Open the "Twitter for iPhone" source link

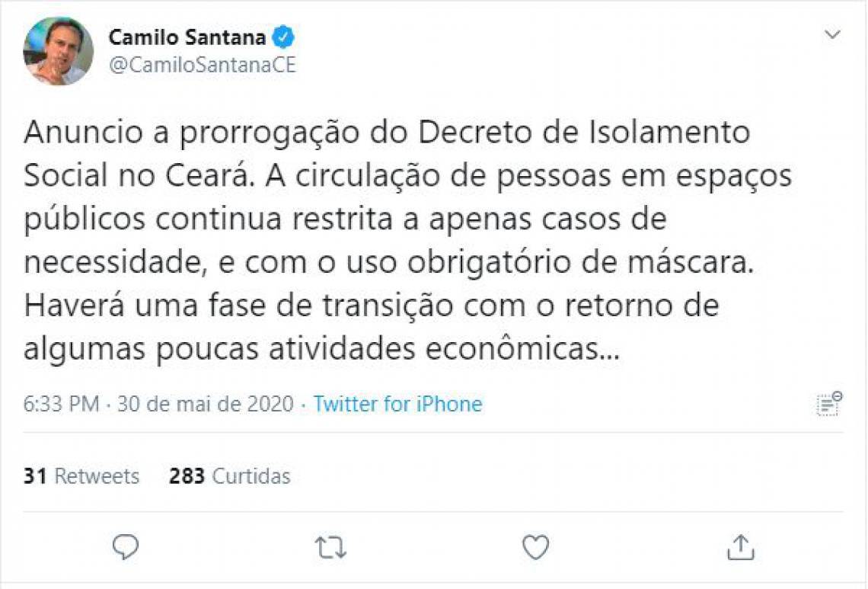tap(396, 405)
